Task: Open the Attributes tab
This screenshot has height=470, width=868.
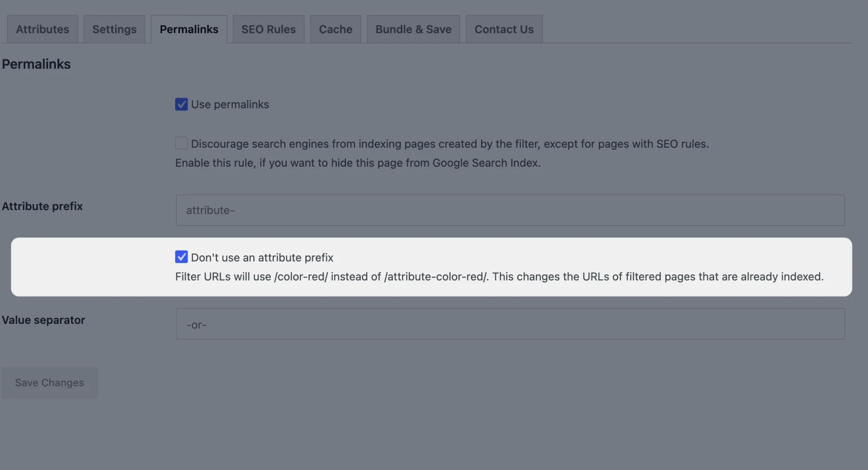Action: [x=42, y=29]
